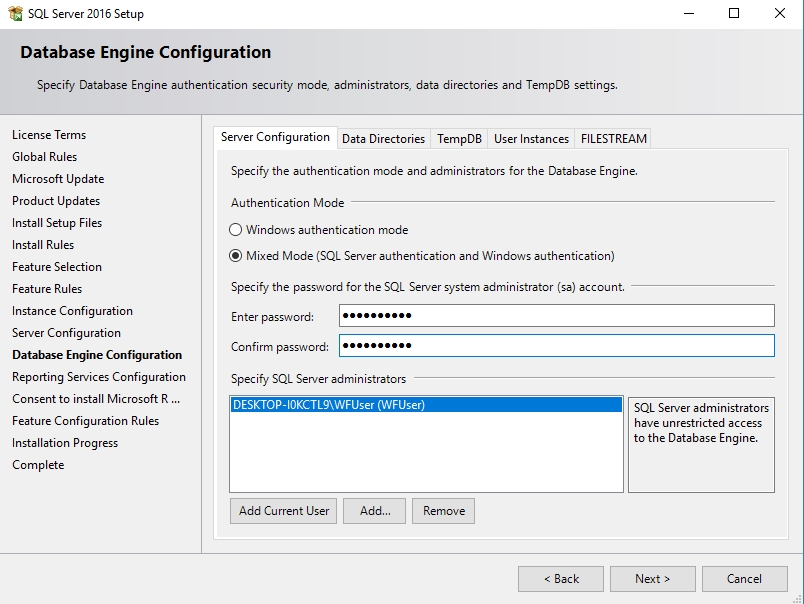Minimize the SQL Server Setup window

(688, 14)
